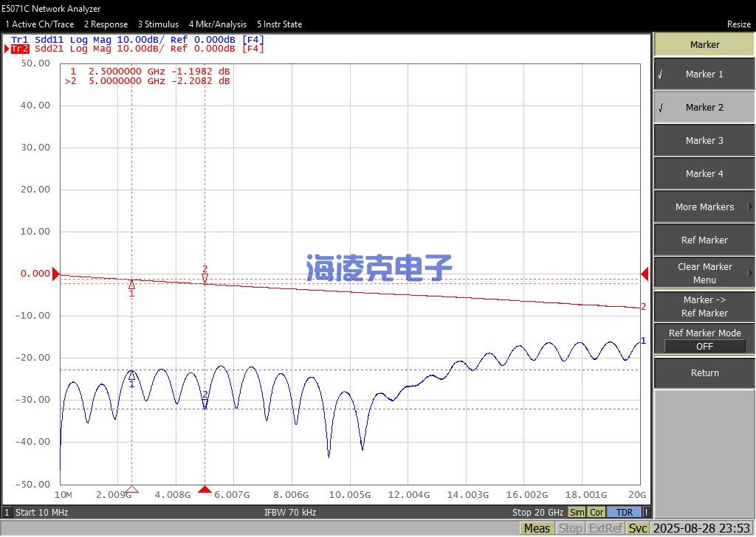756x537 pixels.
Task: Expand the More Markers submenu
Action: pos(704,207)
